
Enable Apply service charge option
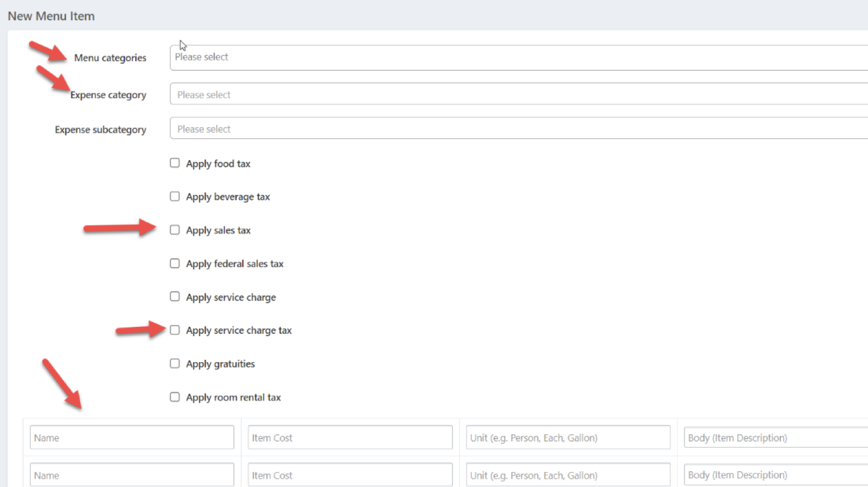point(175,297)
